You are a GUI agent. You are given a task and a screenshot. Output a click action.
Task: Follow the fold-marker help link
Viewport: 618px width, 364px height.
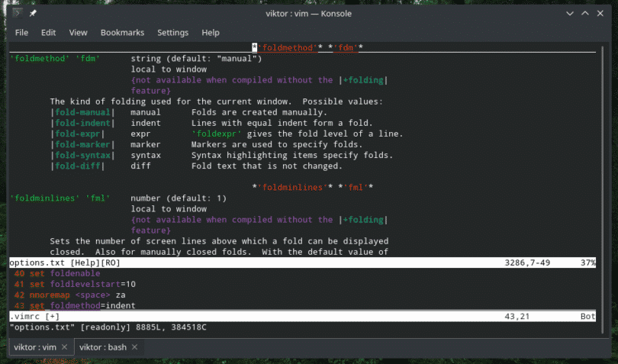coord(82,145)
